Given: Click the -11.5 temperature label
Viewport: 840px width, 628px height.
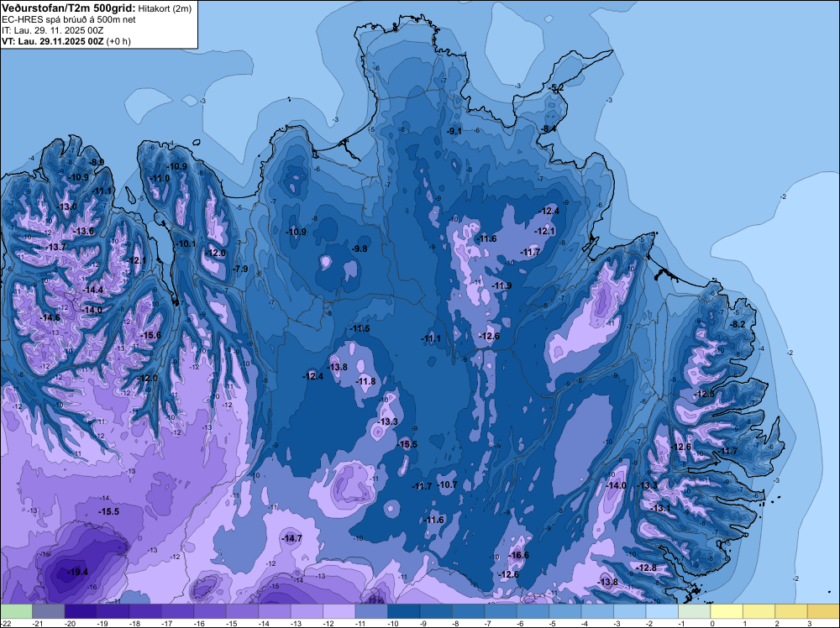Looking at the screenshot, I should click(x=359, y=329).
